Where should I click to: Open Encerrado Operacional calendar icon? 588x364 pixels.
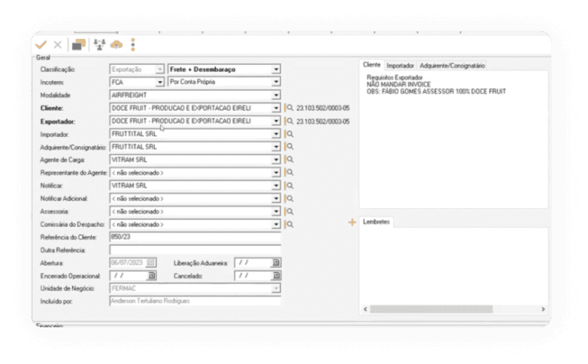pyautogui.click(x=152, y=275)
